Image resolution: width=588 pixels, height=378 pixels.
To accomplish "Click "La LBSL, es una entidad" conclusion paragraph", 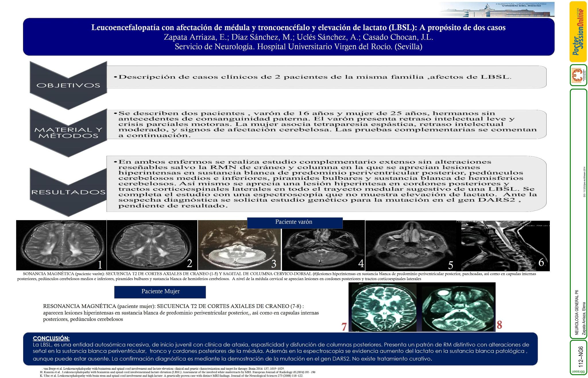I will pos(281,351).
